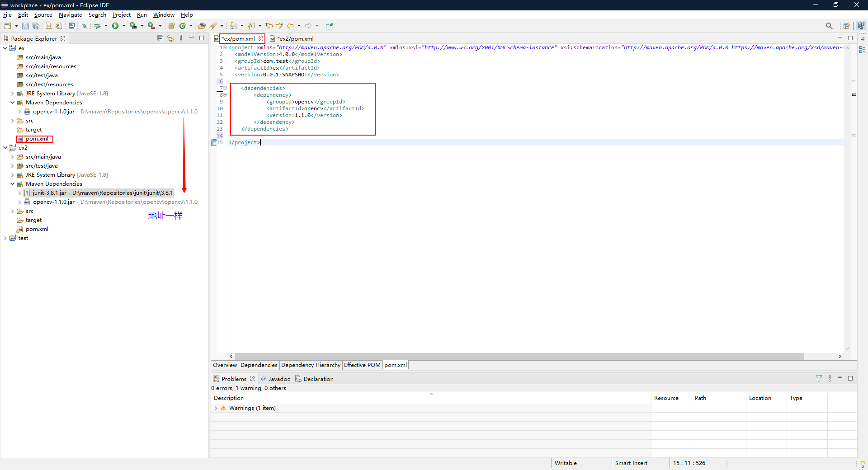Click the editor horizontal scrollbar thumb
868x470 pixels.
coord(519,356)
